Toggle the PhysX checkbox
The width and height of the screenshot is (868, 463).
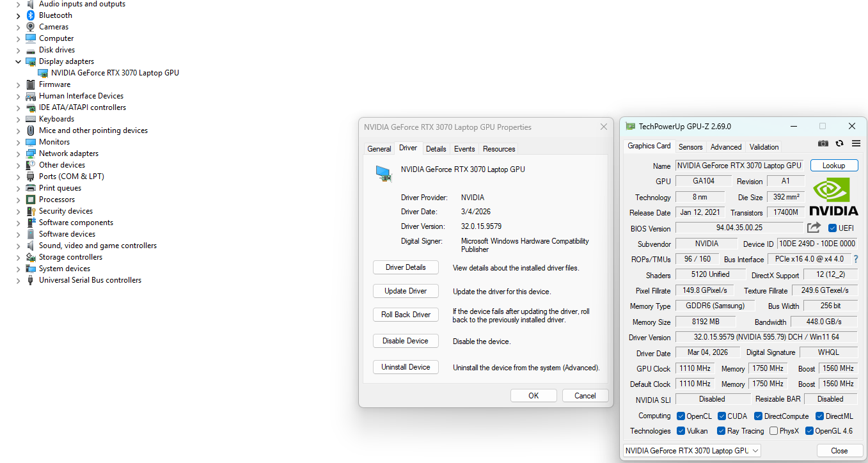(x=774, y=431)
